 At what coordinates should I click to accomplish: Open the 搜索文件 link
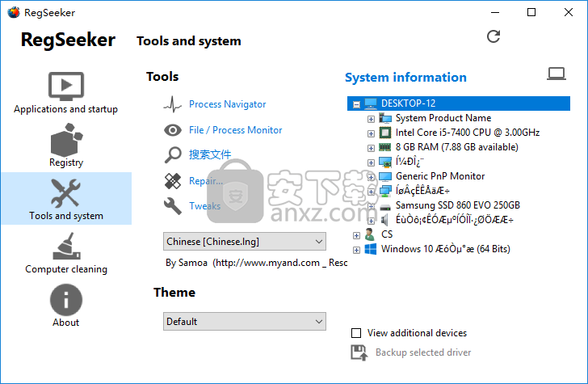coord(210,154)
